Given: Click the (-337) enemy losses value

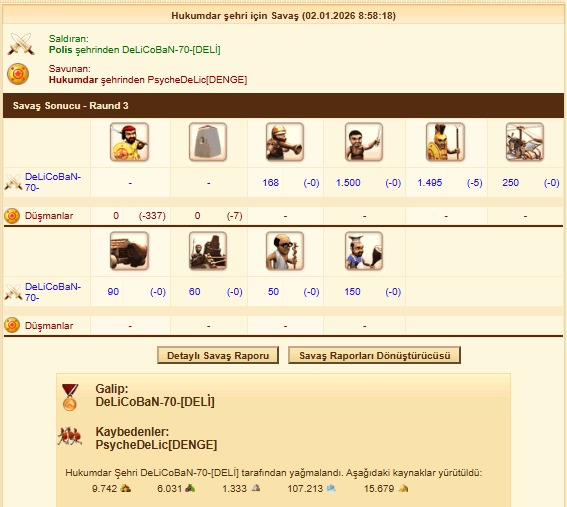Looking at the screenshot, I should point(152,216).
